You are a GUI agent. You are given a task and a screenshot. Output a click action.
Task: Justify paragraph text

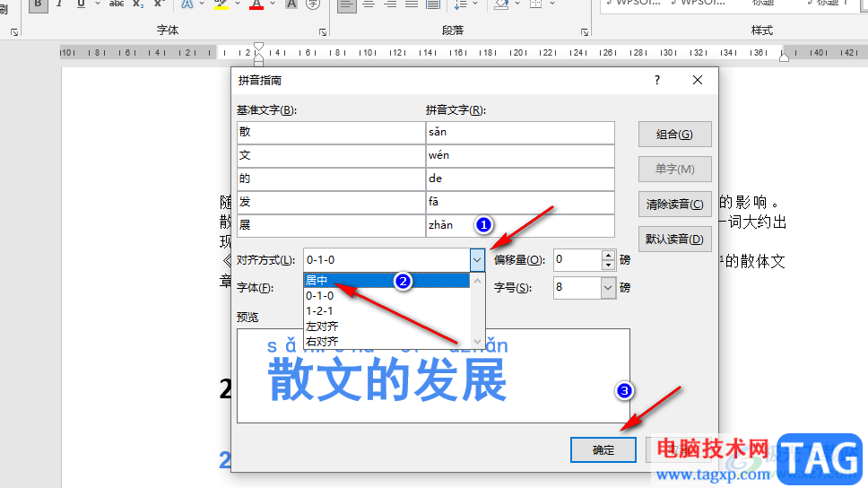click(x=412, y=4)
